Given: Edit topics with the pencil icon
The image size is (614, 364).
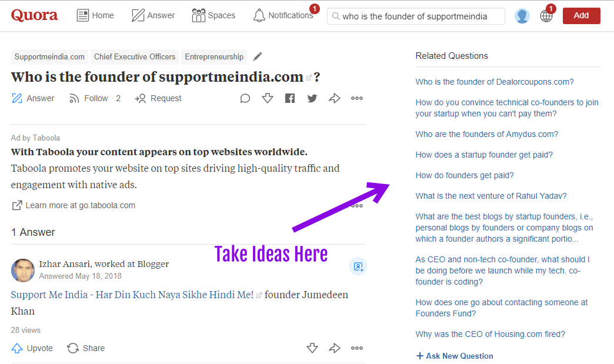Looking at the screenshot, I should click(x=257, y=57).
